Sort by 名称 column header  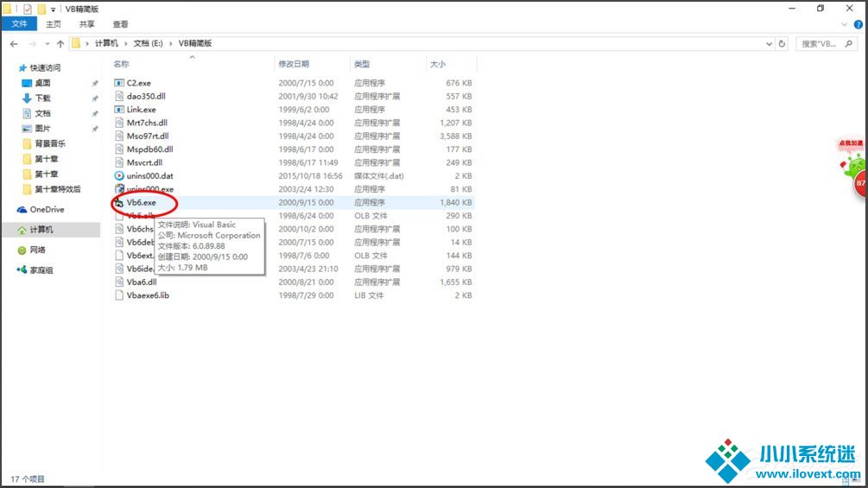[121, 64]
